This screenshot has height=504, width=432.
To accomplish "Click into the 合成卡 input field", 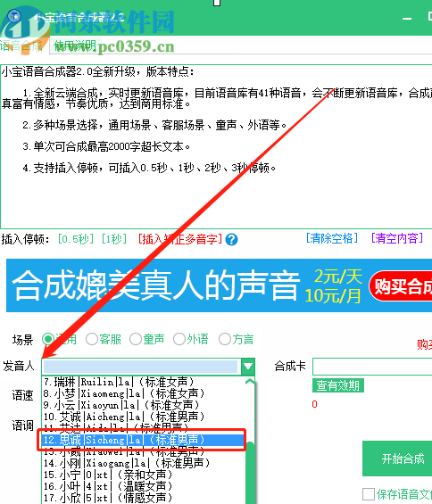I will (372, 366).
